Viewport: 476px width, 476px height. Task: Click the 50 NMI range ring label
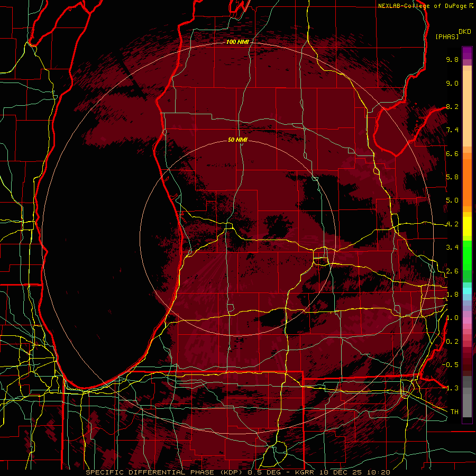coord(237,140)
